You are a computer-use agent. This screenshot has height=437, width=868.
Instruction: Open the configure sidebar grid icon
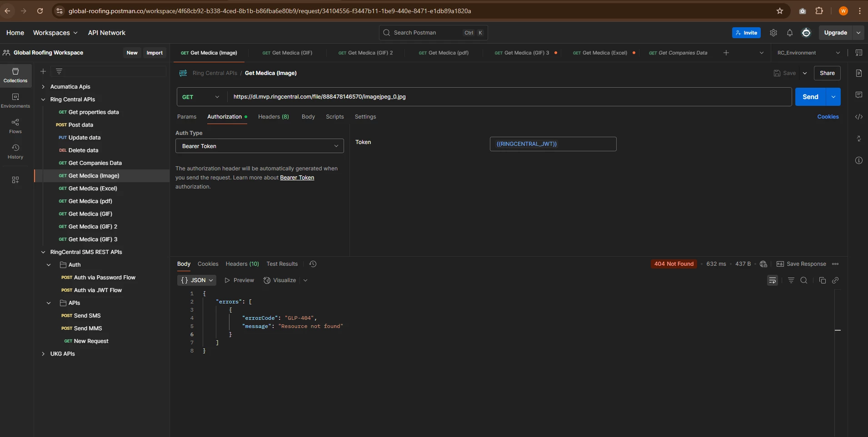tap(15, 180)
